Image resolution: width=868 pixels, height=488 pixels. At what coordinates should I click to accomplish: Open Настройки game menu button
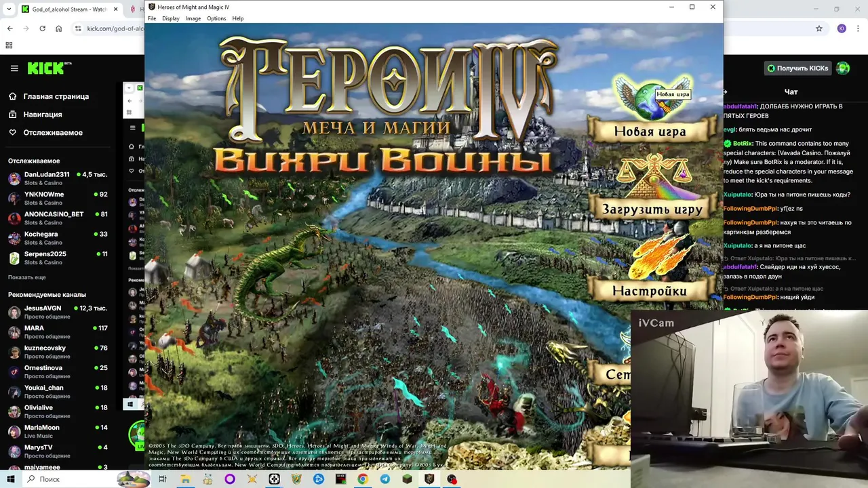(650, 291)
